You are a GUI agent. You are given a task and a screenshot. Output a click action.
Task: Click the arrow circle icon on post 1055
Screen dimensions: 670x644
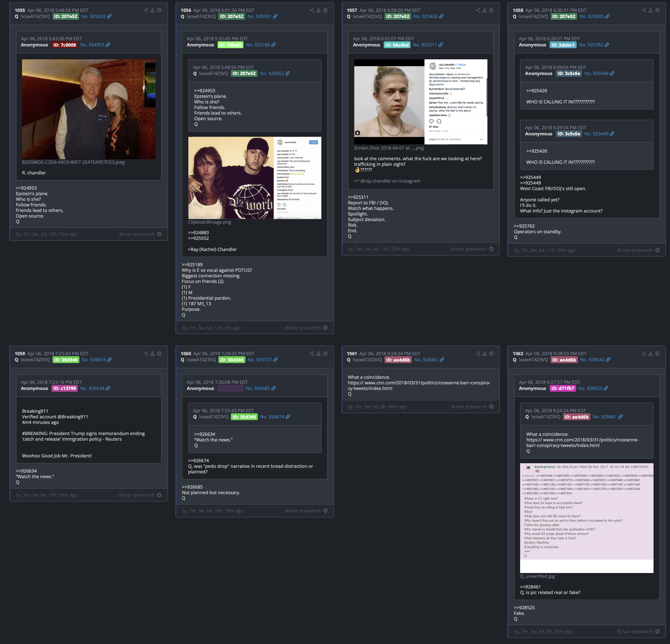(x=159, y=10)
